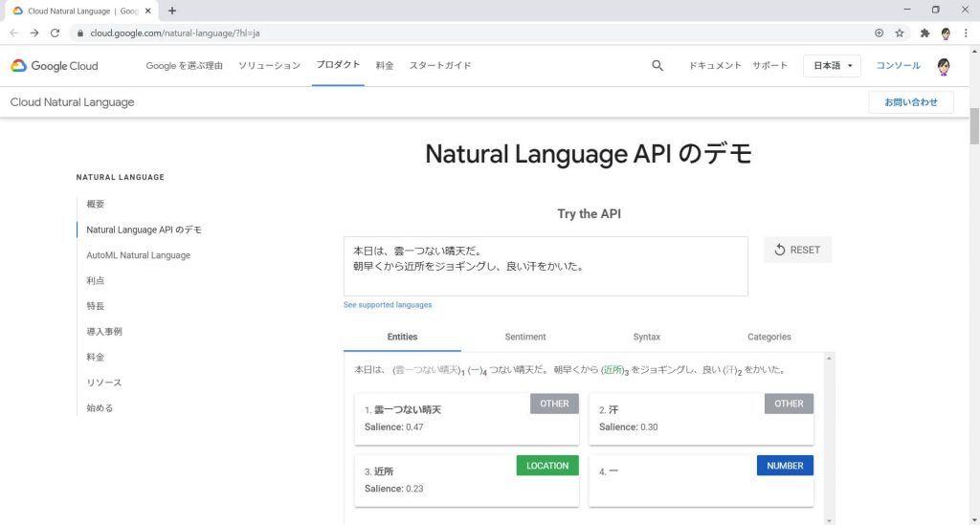The image size is (980, 525).
Task: Click the page scrollbar down arrow
Action: [974, 520]
